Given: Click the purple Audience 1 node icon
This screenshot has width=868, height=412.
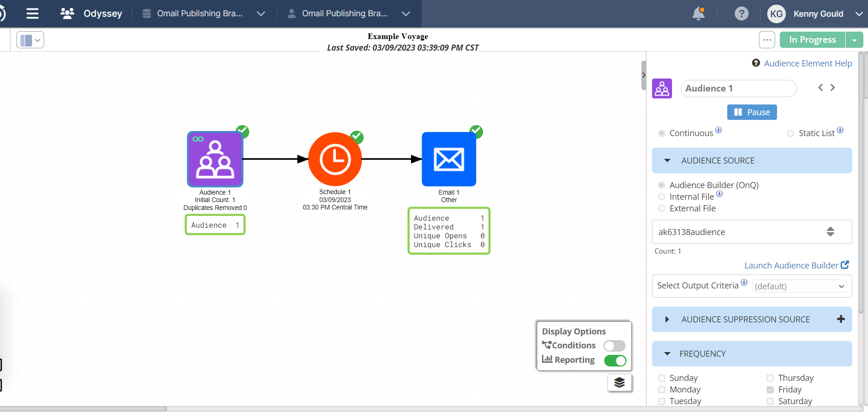Looking at the screenshot, I should [215, 159].
